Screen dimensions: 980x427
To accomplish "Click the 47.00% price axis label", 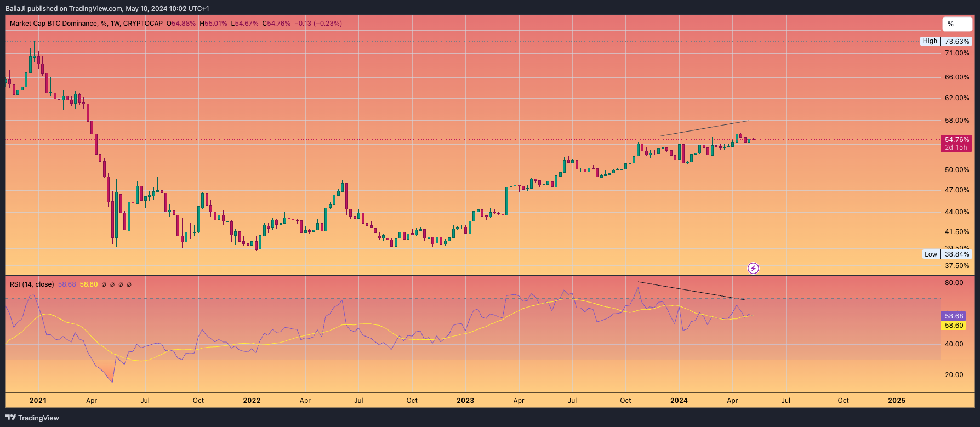I will point(957,190).
